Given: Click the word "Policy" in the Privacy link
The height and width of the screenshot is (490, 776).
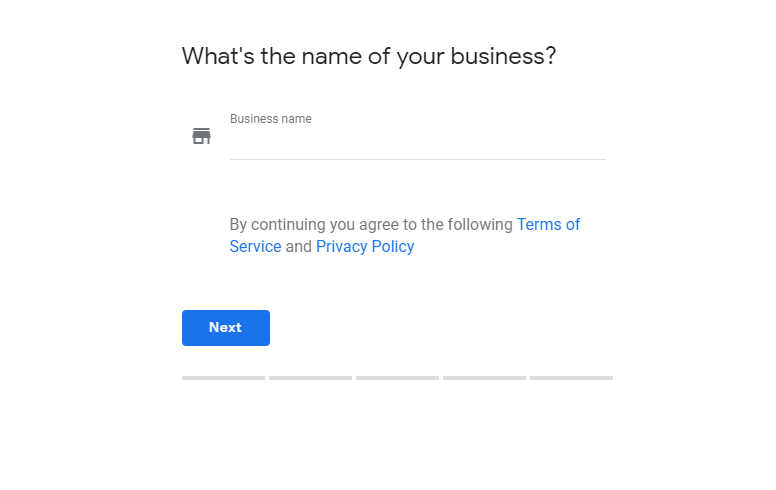Looking at the screenshot, I should click(x=393, y=246).
